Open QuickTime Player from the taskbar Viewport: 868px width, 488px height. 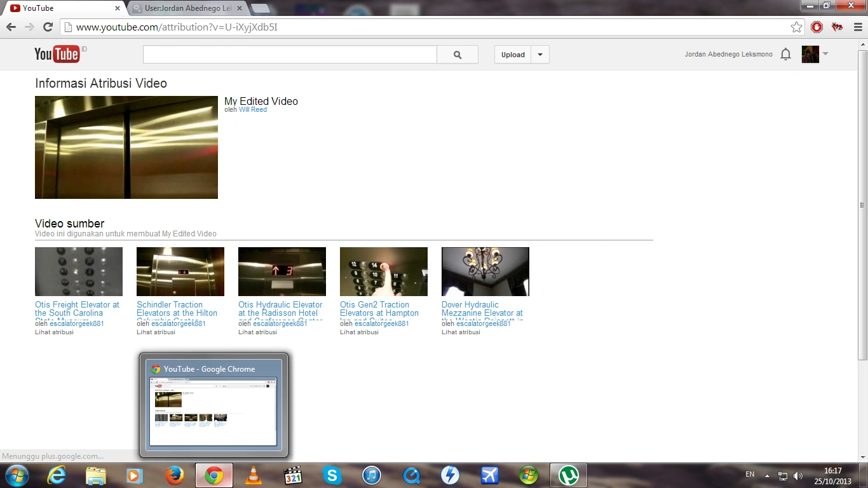411,475
